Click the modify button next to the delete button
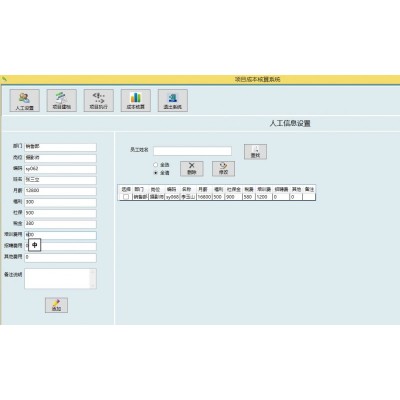 [x=223, y=169]
